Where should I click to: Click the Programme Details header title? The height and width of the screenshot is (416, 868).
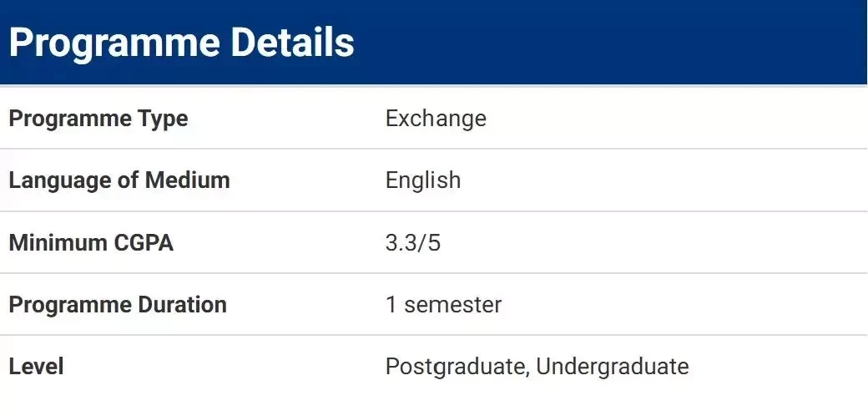pos(182,43)
